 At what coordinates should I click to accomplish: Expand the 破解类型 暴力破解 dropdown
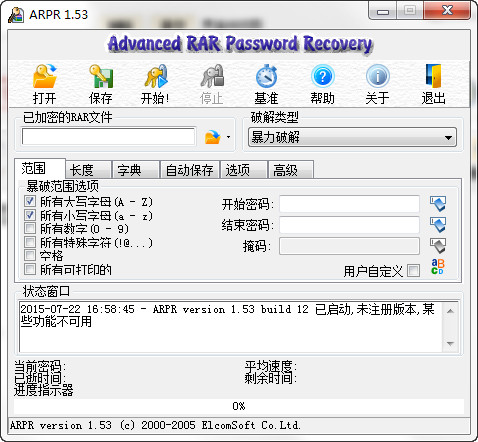tap(352, 137)
